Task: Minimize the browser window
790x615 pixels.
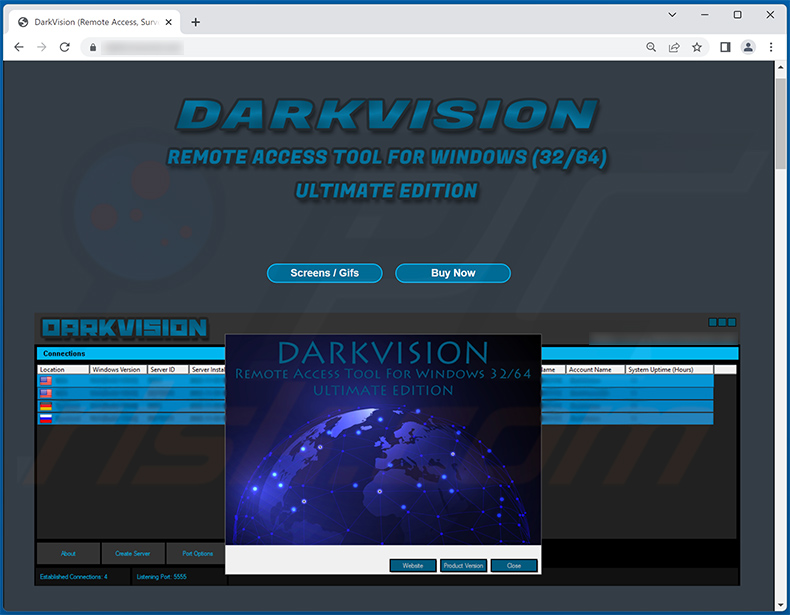Action: click(x=705, y=15)
